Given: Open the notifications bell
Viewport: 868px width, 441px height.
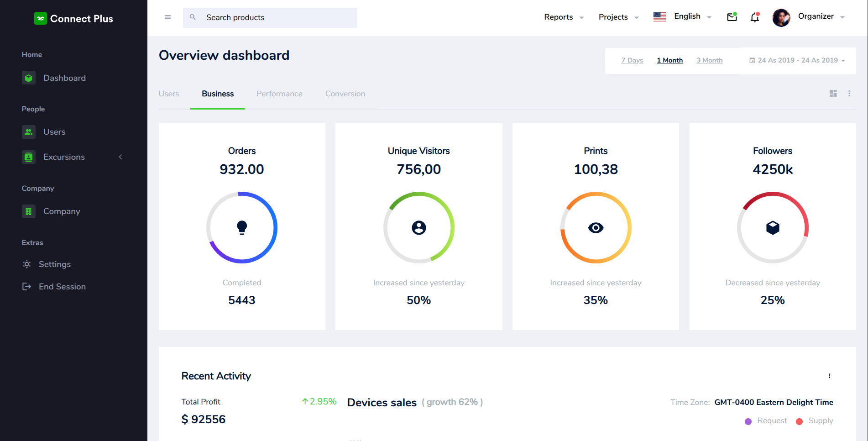Looking at the screenshot, I should coord(755,17).
